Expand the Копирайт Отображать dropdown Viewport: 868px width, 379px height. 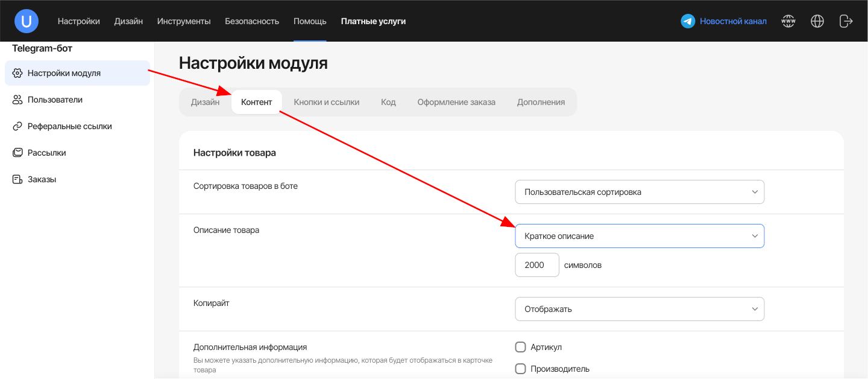[639, 309]
